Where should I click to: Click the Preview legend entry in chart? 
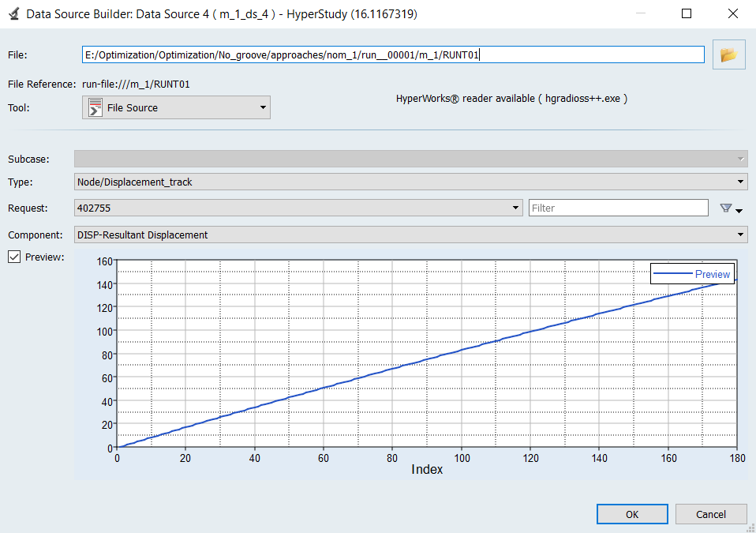692,273
